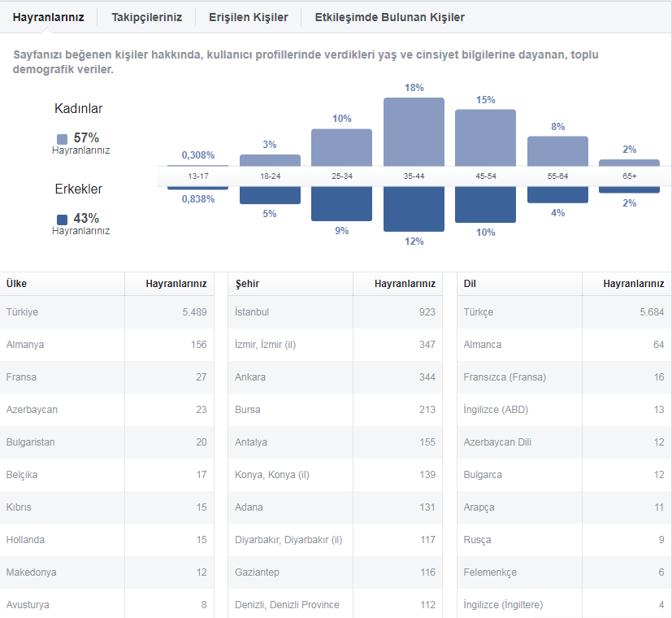Select the İstanbul city row
This screenshot has width=672, height=618.
[x=335, y=311]
